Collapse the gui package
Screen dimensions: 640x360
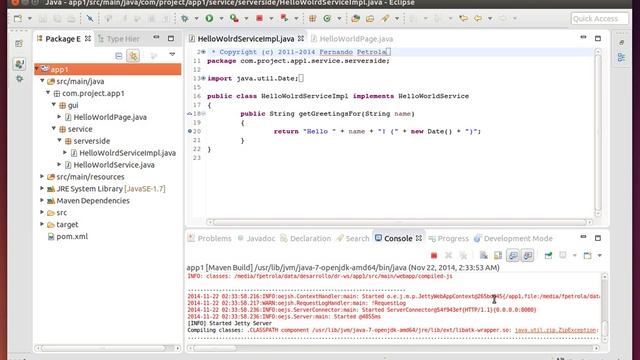pos(54,104)
